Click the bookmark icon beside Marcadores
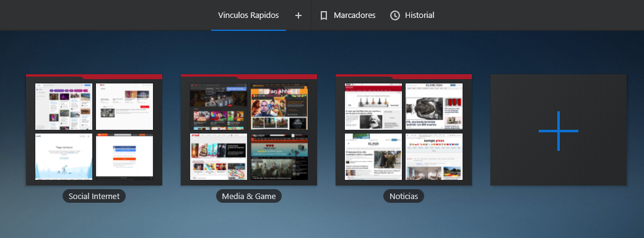The width and height of the screenshot is (644, 238). [x=324, y=15]
